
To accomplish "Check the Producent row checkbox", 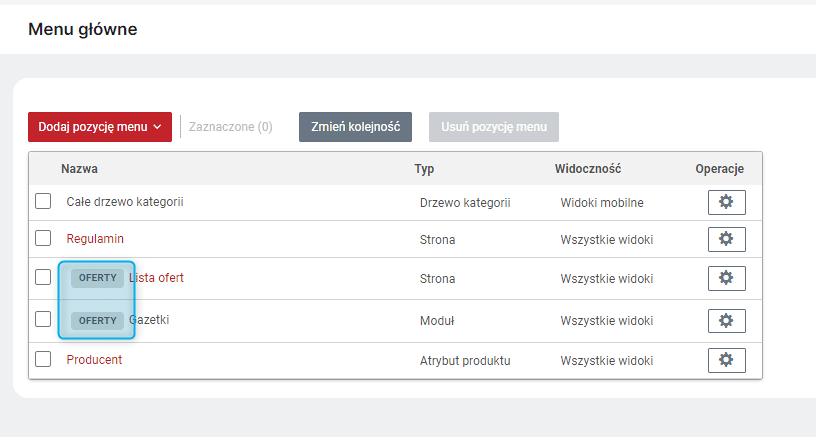I will click(x=43, y=359).
